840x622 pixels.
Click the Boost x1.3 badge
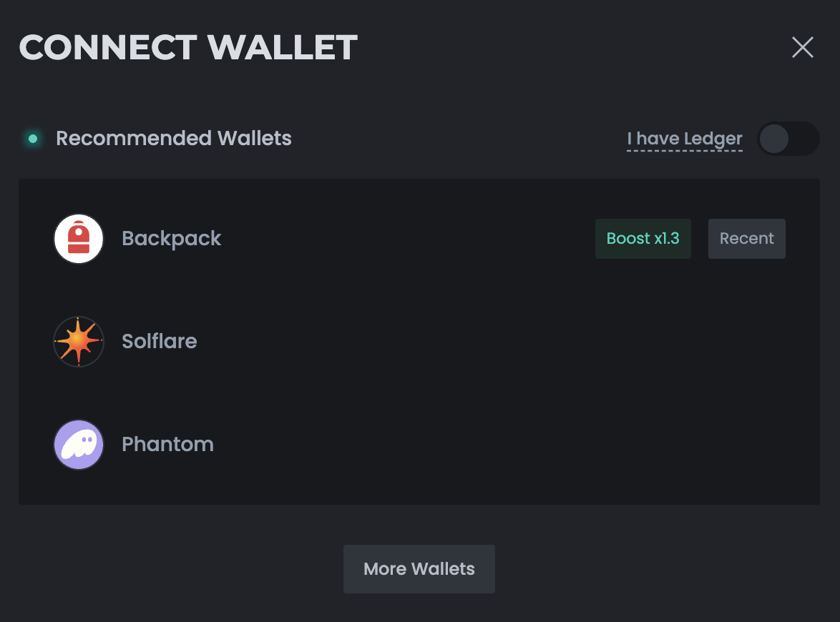tap(643, 239)
